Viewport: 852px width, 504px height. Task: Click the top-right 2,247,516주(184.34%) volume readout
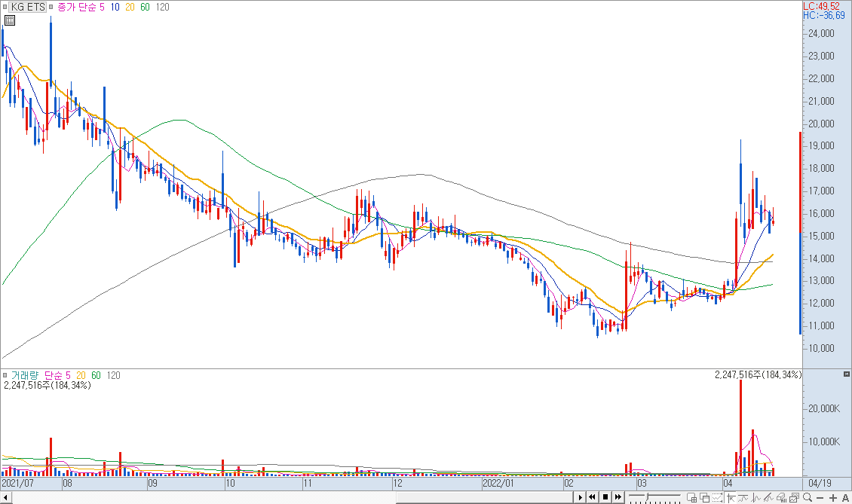(758, 374)
